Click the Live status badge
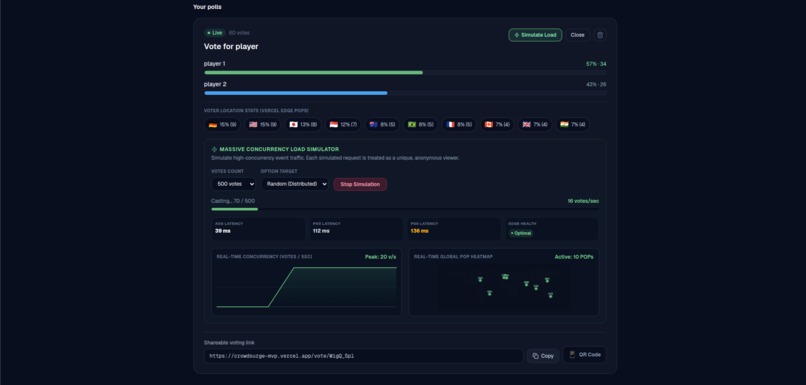 point(214,33)
